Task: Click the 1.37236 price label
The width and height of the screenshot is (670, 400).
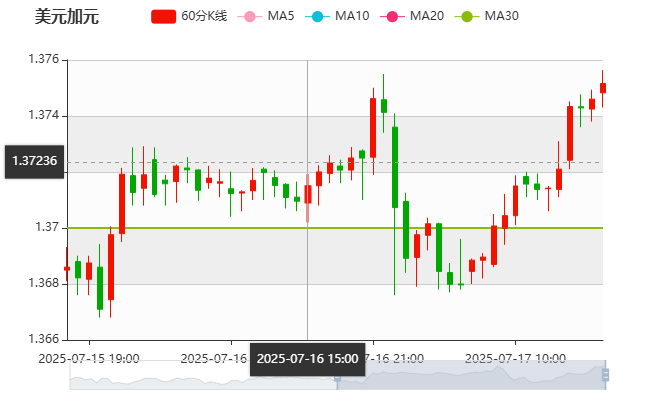Action: (x=35, y=162)
